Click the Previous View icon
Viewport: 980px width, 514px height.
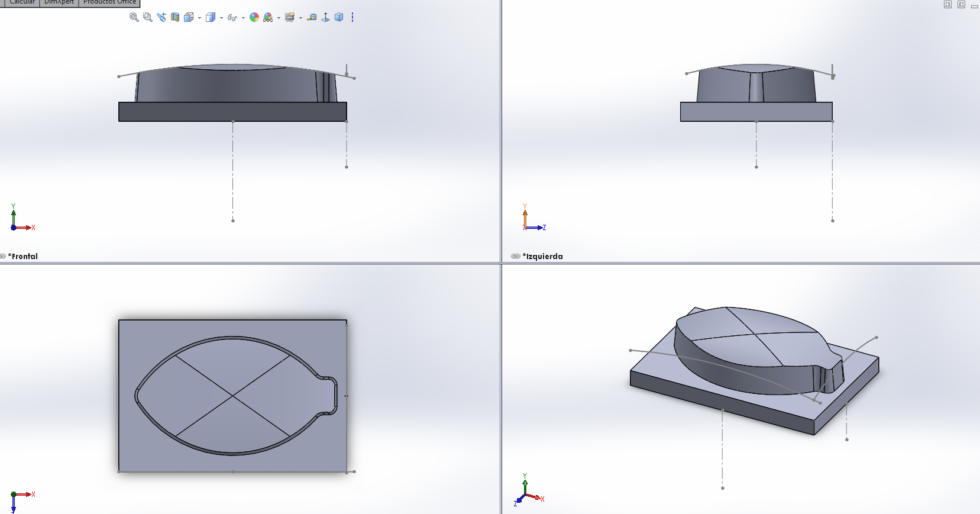coord(161,17)
